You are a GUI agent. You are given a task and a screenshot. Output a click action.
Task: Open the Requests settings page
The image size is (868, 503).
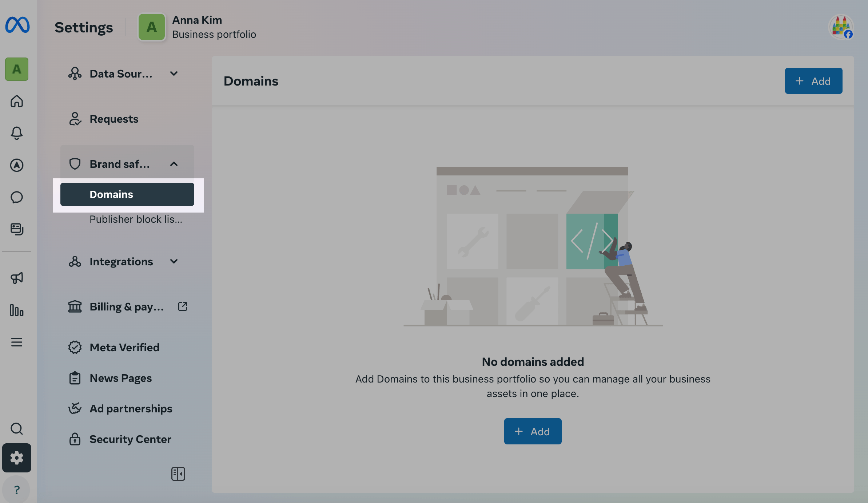(x=114, y=119)
